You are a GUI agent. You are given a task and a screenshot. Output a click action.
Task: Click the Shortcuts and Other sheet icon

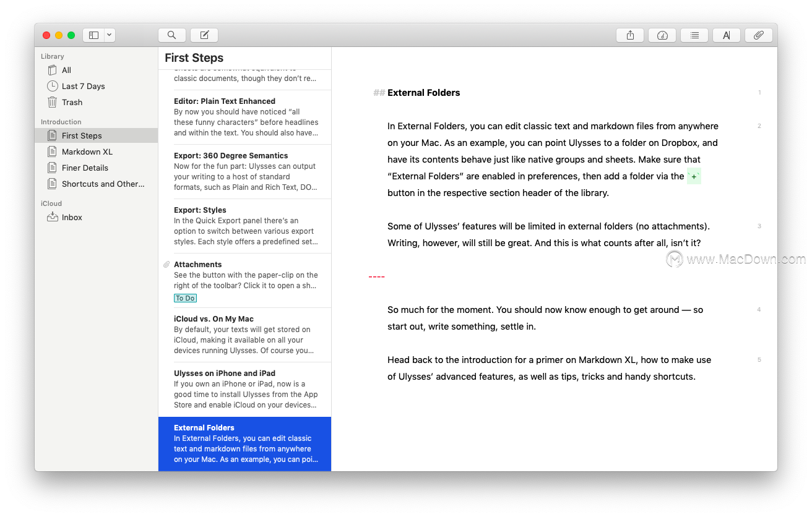pyautogui.click(x=52, y=184)
